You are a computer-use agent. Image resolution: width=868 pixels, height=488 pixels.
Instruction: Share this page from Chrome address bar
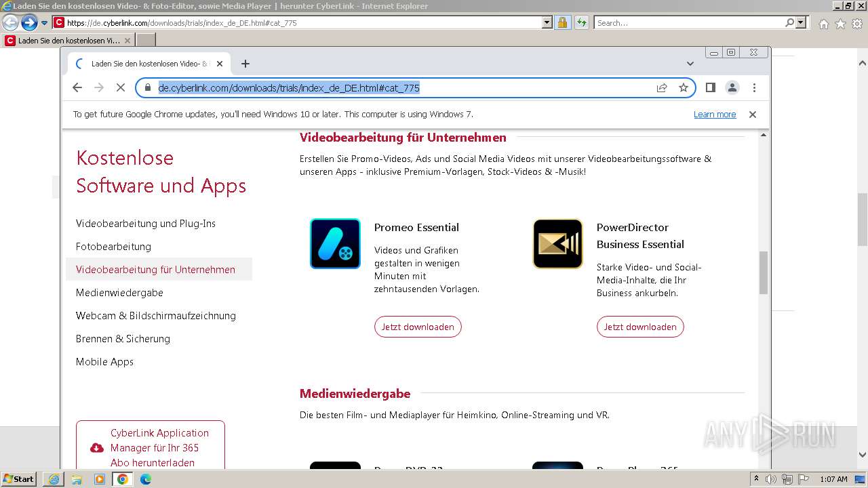pyautogui.click(x=661, y=87)
